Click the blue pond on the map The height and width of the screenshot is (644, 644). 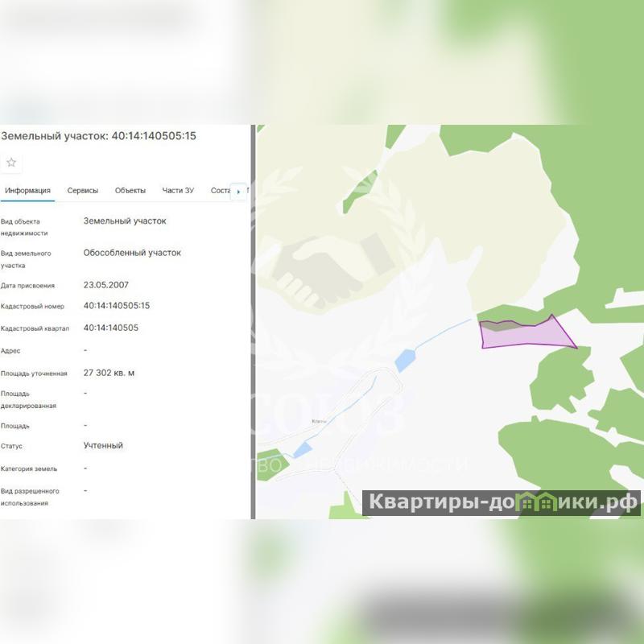(x=404, y=359)
